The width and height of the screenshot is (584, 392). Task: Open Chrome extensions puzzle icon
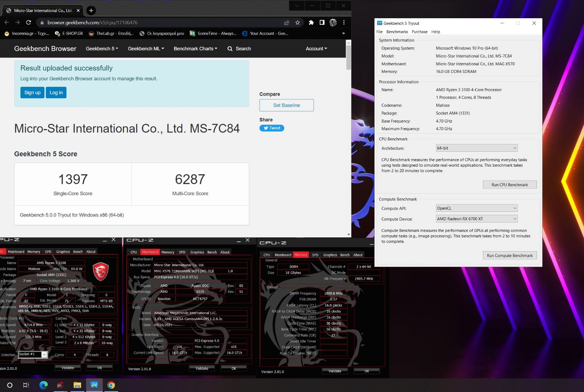point(311,23)
